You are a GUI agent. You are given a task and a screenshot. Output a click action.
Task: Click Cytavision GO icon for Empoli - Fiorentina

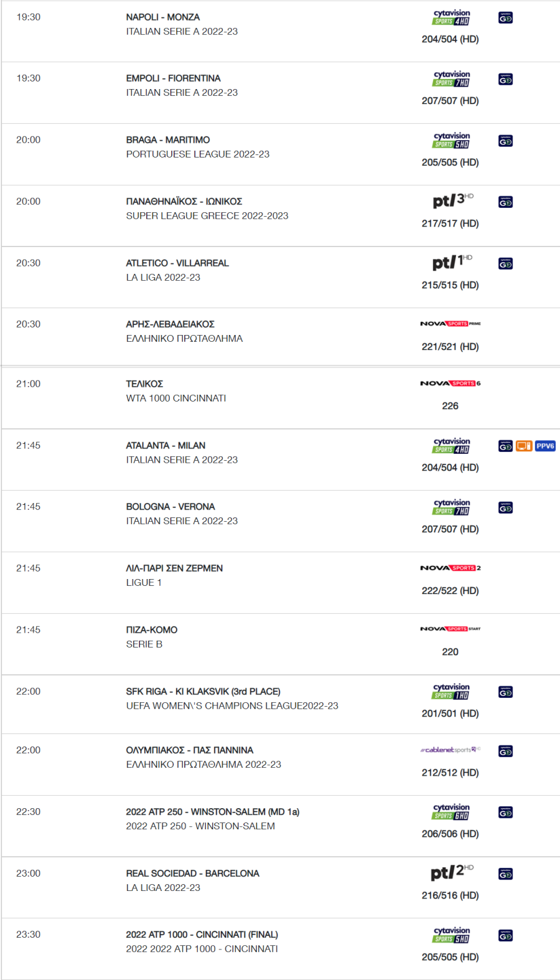tap(505, 80)
